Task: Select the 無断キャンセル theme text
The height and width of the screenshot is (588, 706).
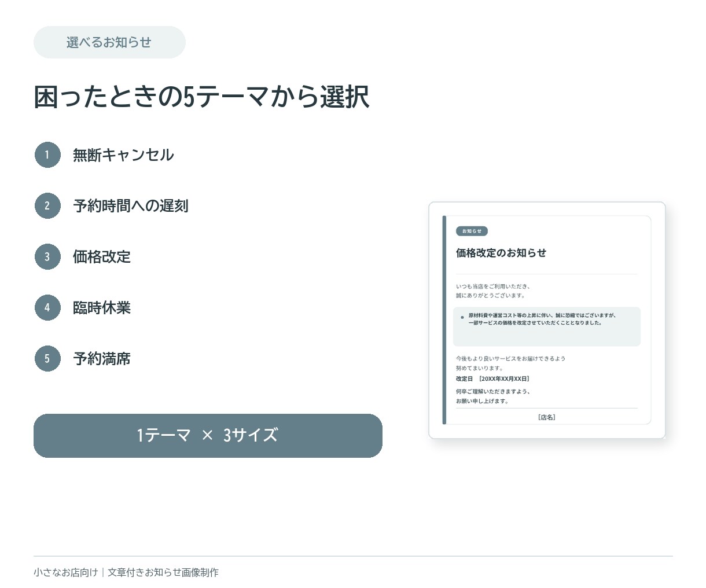Action: 123,155
